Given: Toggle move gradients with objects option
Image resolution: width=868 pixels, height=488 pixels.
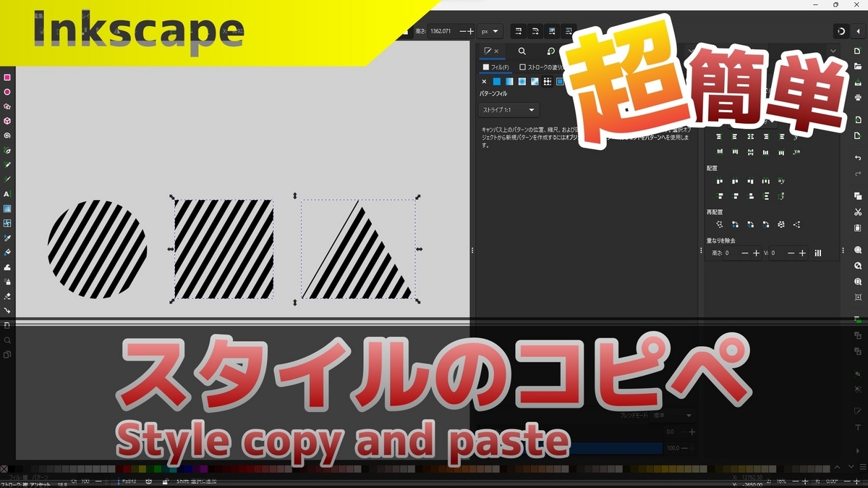Looking at the screenshot, I should click(552, 31).
